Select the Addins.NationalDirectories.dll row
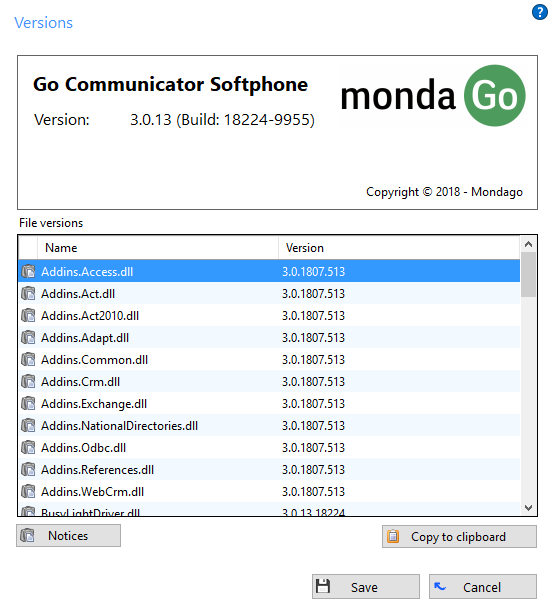Screen dimensions: 559x608 (x=269, y=425)
